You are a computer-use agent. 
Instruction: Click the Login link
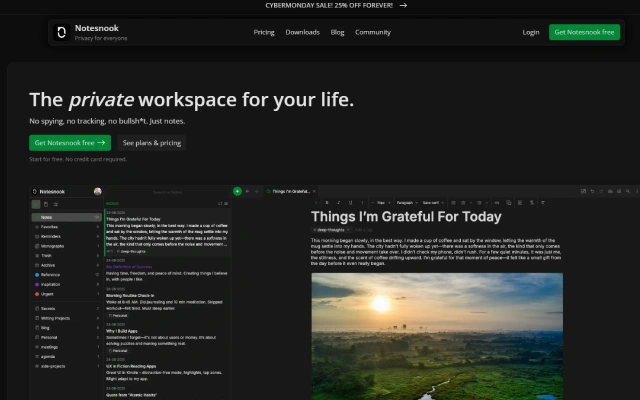click(x=531, y=32)
